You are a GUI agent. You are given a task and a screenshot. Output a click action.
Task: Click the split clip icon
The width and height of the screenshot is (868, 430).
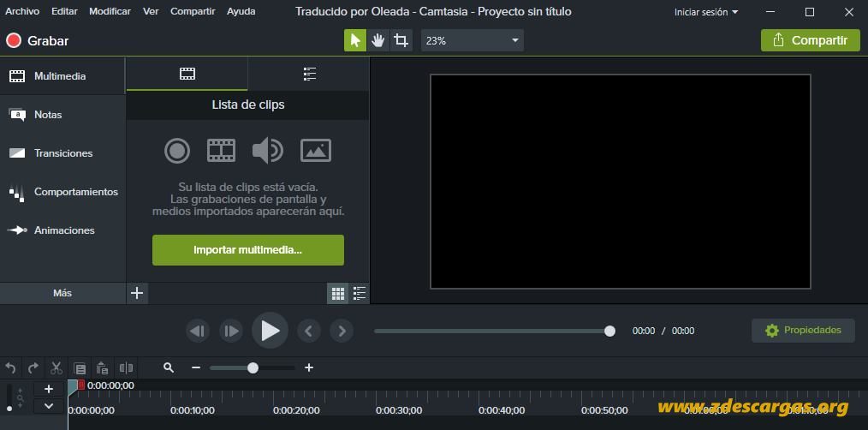tap(126, 367)
